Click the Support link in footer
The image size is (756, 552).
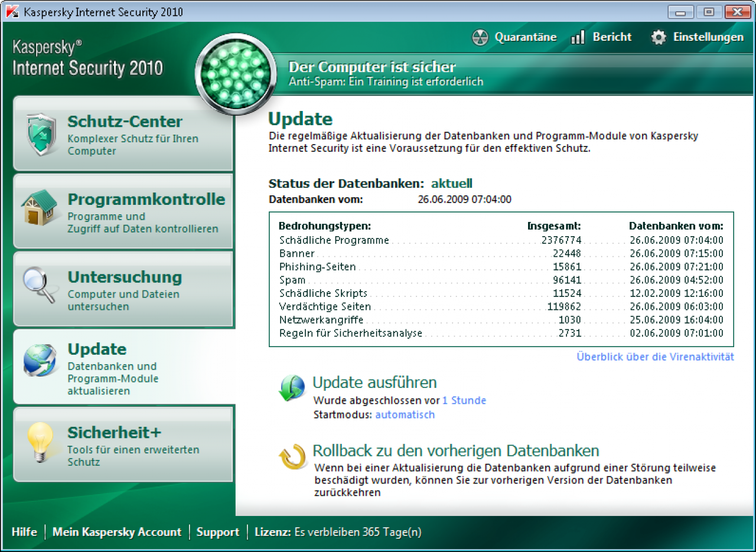(x=218, y=532)
